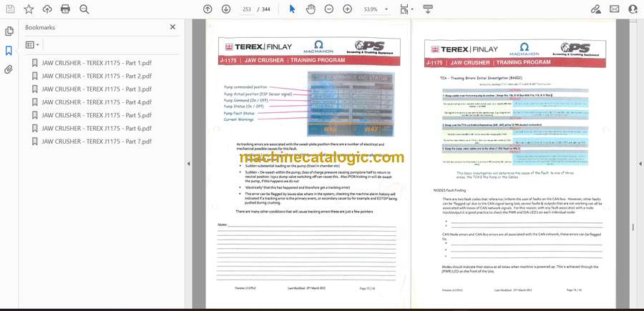Click the 'Current Warnings' label on left page
The width and height of the screenshot is (644, 311).
point(238,119)
